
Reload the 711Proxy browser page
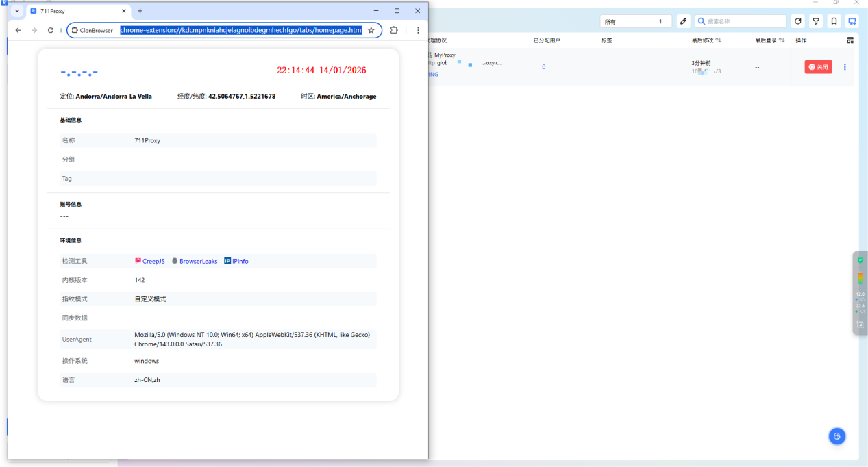click(50, 30)
